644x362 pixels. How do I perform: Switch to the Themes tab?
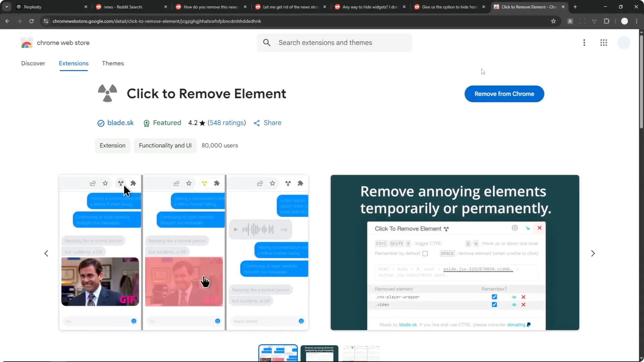coord(113,63)
